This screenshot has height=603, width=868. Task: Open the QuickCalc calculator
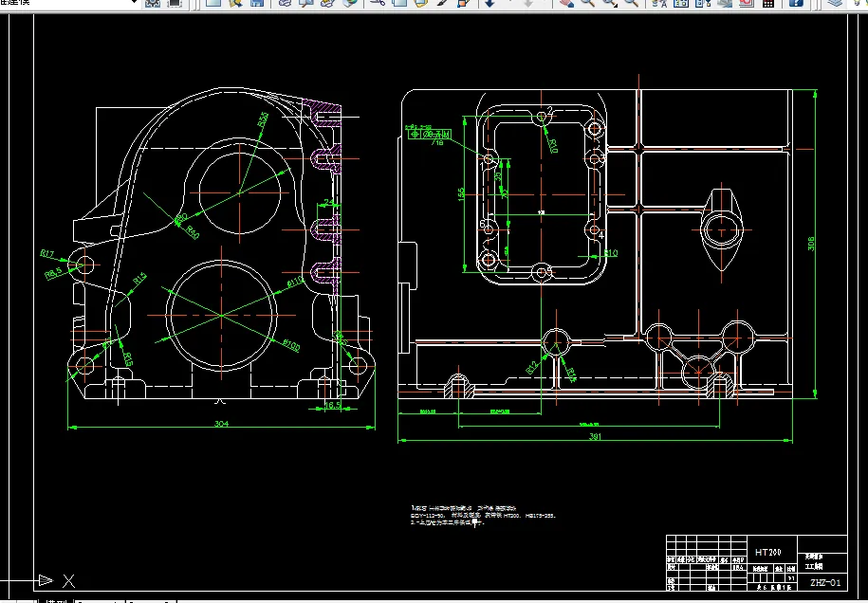[x=768, y=3]
